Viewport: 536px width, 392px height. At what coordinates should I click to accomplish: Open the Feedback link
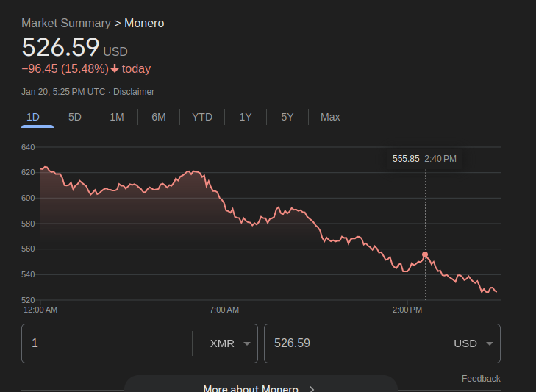click(x=481, y=379)
